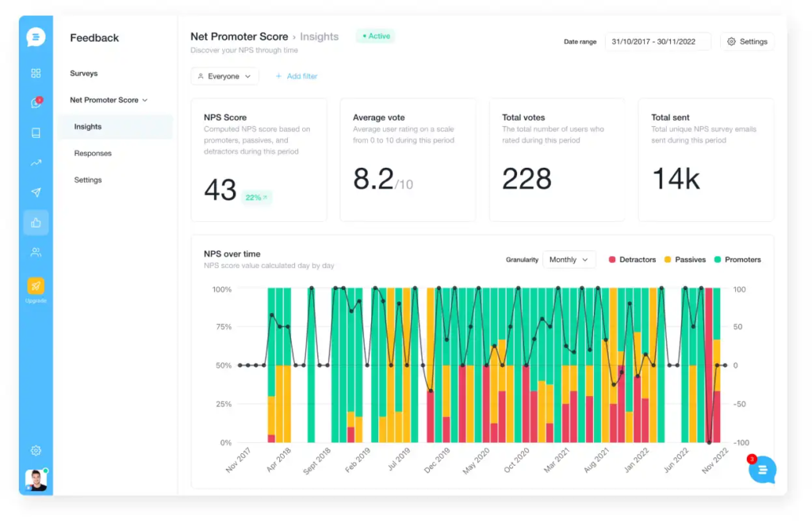Image resolution: width=812 pixels, height=523 pixels.
Task: Click the 22% increase badge
Action: 256,197
